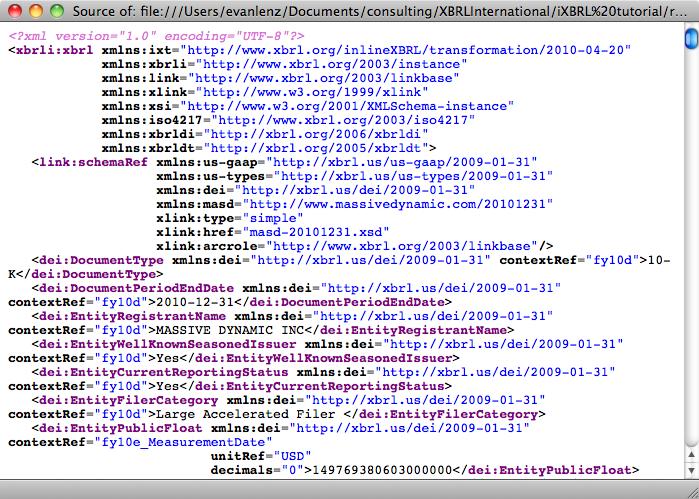The width and height of the screenshot is (699, 499).
Task: Click the scroll up arrow
Action: (x=691, y=455)
